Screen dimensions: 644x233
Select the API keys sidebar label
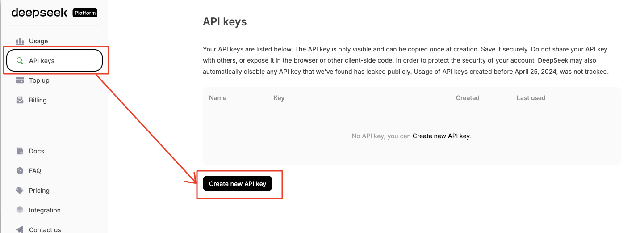tap(42, 61)
